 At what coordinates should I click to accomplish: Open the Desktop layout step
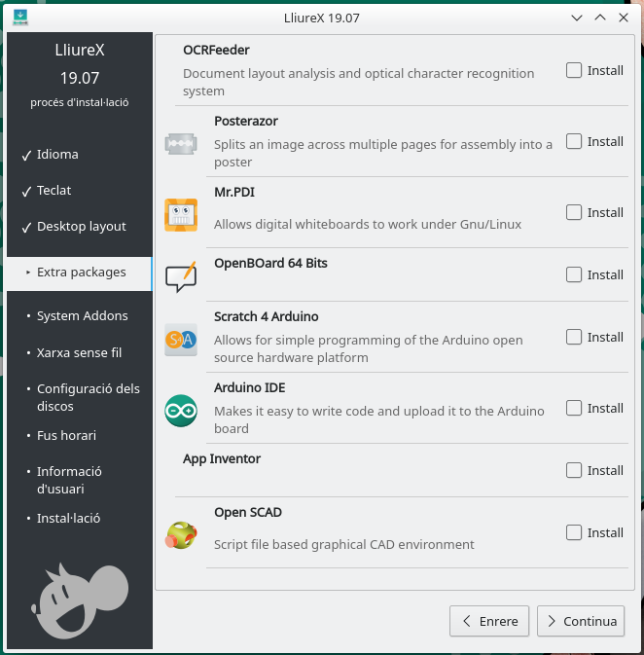(82, 227)
